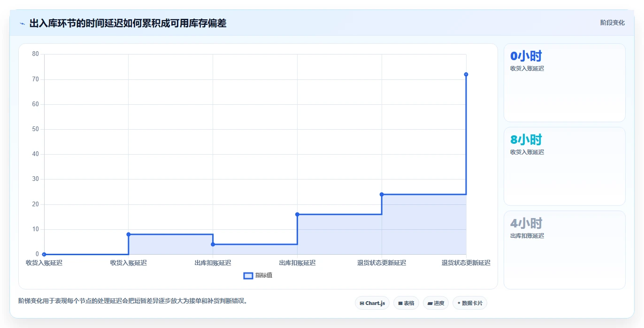Click the Chart.js chip

[x=372, y=303]
